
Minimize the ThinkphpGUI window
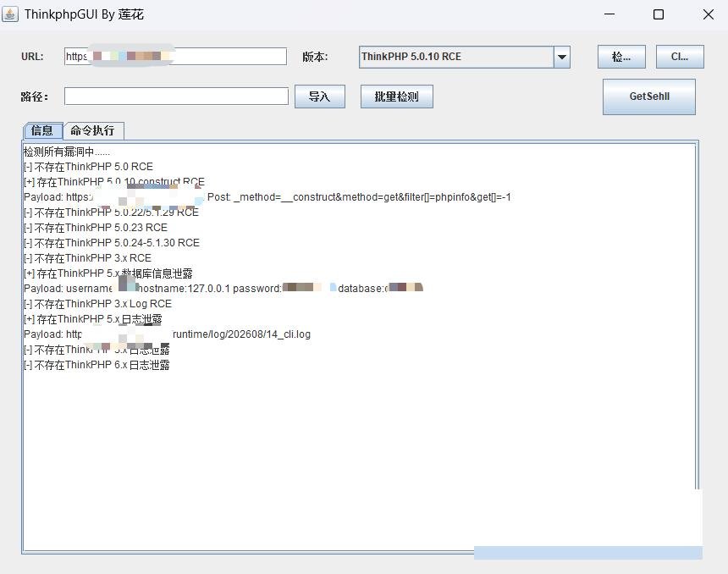point(609,14)
